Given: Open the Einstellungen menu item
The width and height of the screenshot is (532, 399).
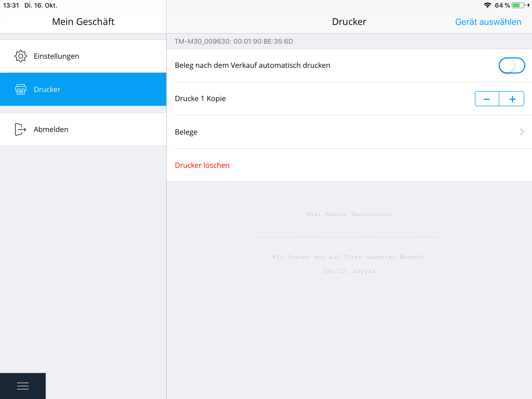Looking at the screenshot, I should tap(83, 56).
